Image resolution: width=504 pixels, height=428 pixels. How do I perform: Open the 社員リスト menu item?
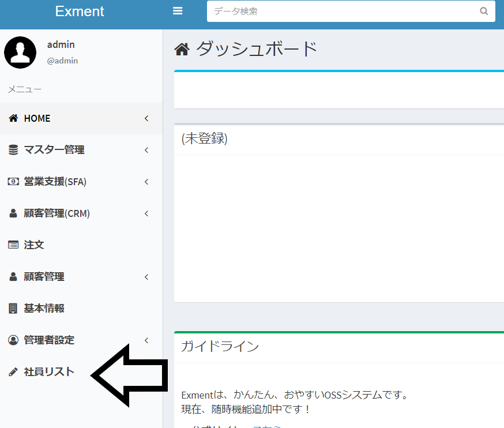[81, 371]
